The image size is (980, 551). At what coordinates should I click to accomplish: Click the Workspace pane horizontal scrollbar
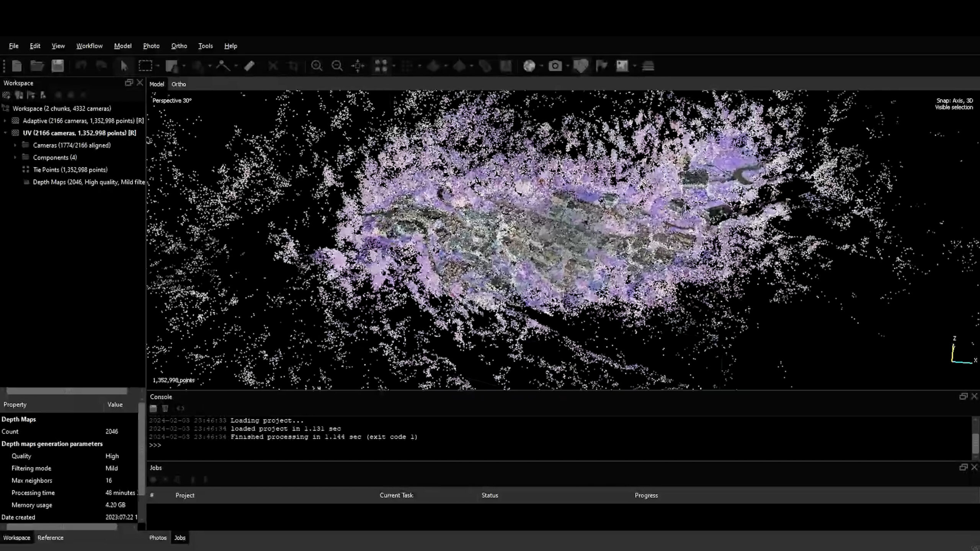click(x=67, y=391)
